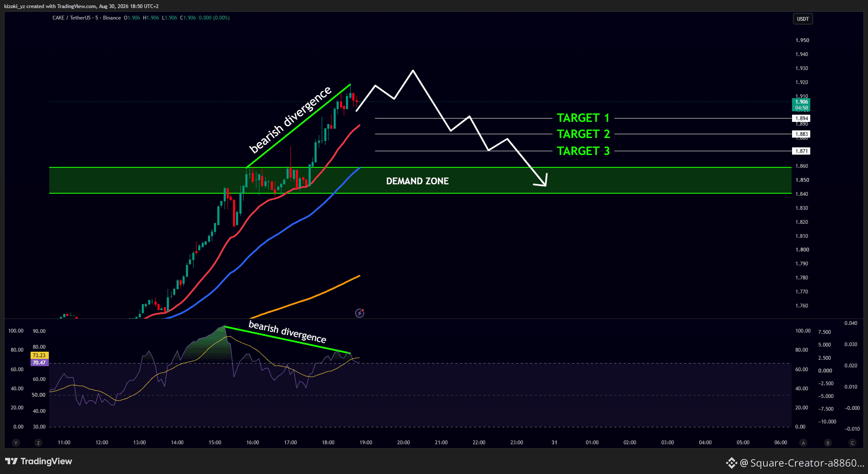Click the purple 70.47 RSI value tag
Screen dimensions: 868x474
[x=39, y=363]
